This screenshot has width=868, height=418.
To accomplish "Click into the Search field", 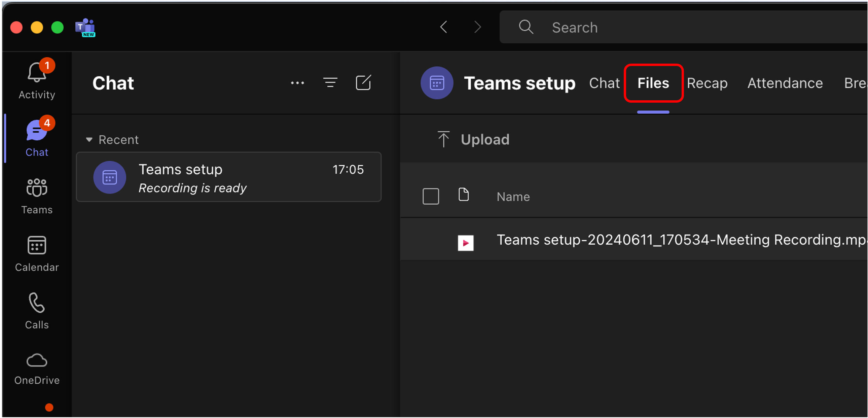I will (x=683, y=27).
